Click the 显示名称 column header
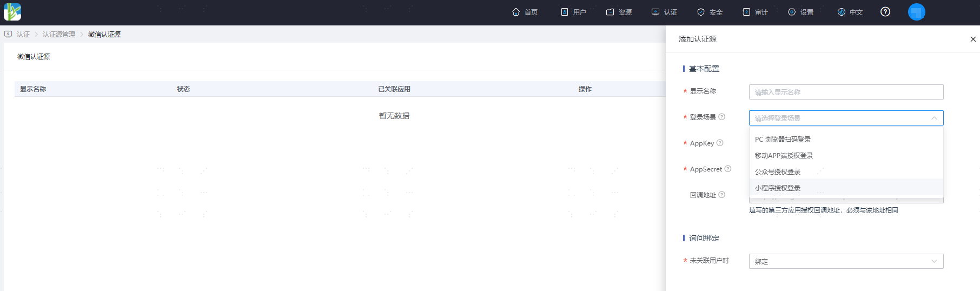Screen dimensions: 980x291 pyautogui.click(x=33, y=89)
